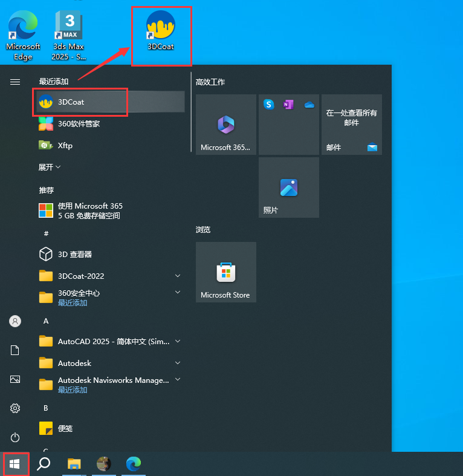Open 360软件管家 in the recently added list

(111, 124)
